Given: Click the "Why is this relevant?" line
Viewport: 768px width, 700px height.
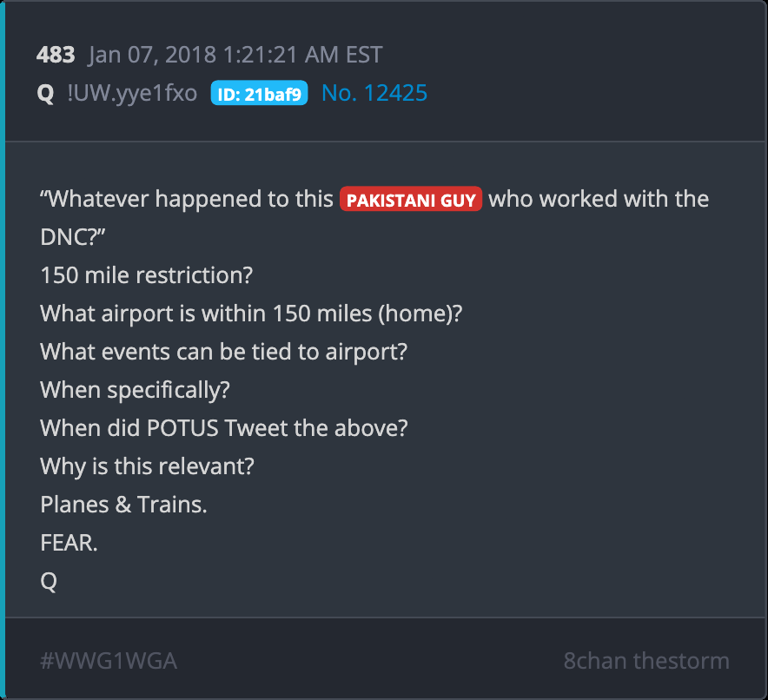Looking at the screenshot, I should pyautogui.click(x=148, y=466).
